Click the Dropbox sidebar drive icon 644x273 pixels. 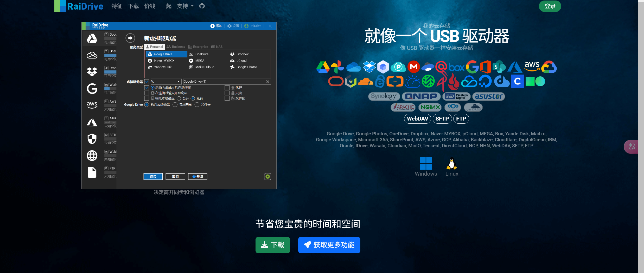[92, 72]
